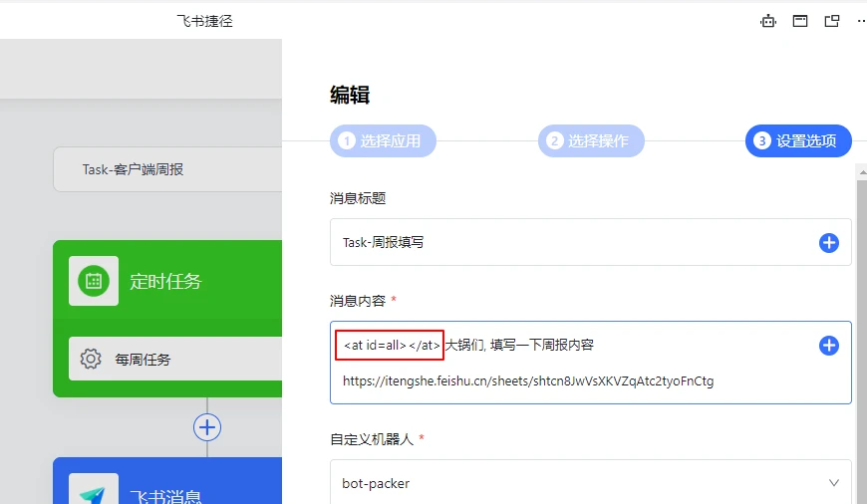Click the 自定义机器人 field label
867x504 pixels.
372,439
